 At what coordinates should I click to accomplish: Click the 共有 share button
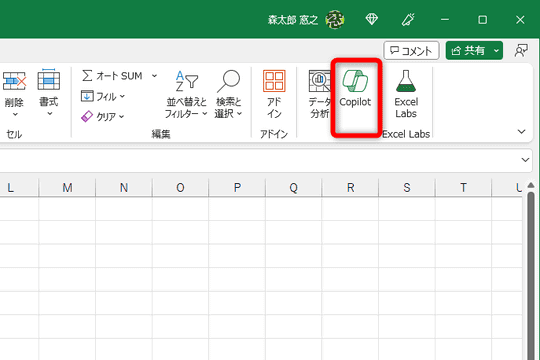[x=468, y=51]
